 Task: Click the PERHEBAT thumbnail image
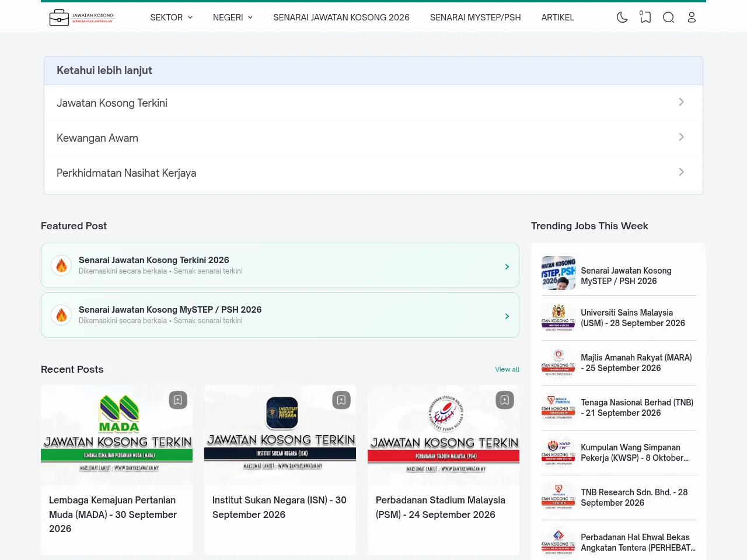click(558, 542)
